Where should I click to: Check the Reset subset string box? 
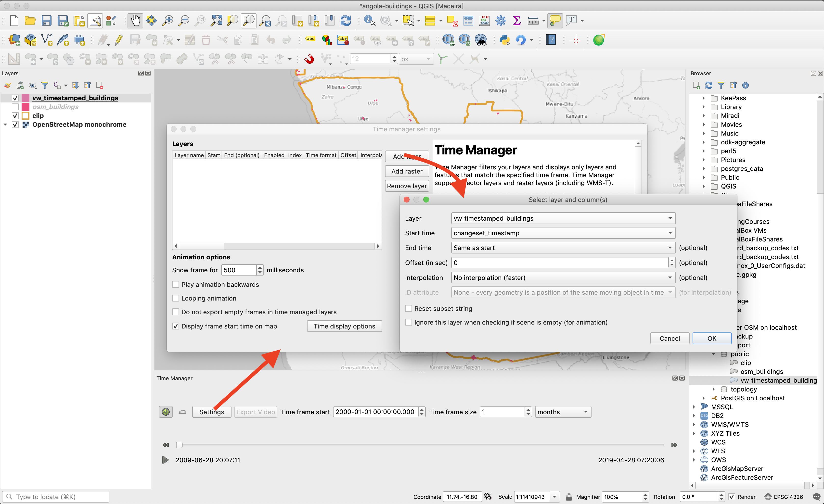click(408, 308)
